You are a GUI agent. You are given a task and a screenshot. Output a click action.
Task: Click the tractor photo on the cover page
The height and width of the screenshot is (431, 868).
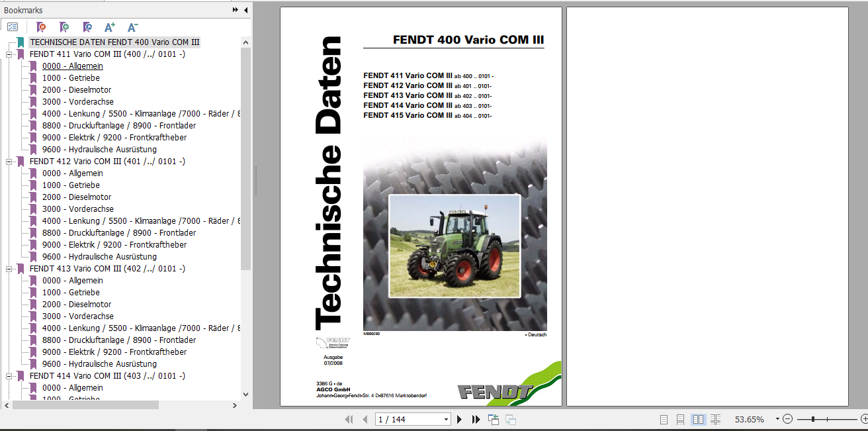(455, 246)
